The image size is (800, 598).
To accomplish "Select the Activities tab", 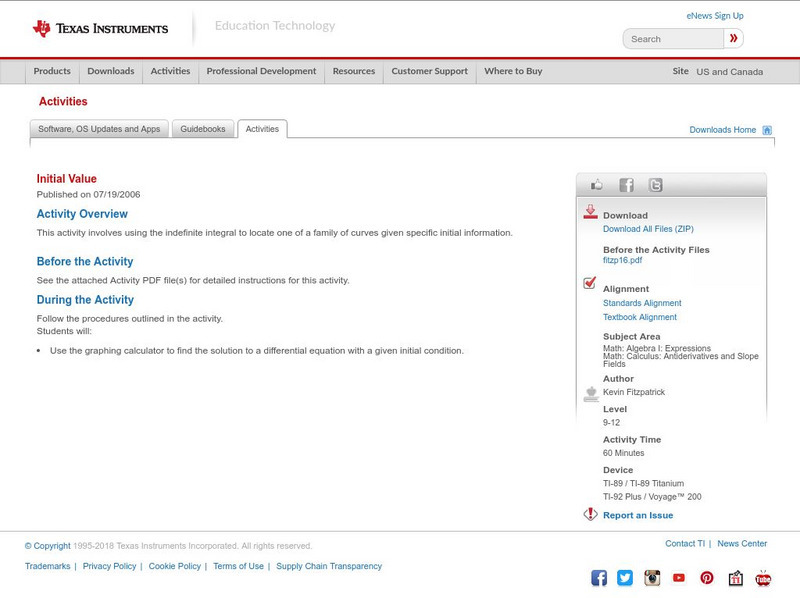I will tap(262, 129).
